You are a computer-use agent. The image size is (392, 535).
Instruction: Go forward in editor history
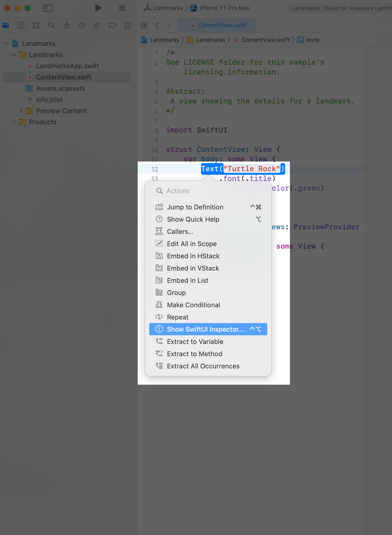coord(169,25)
